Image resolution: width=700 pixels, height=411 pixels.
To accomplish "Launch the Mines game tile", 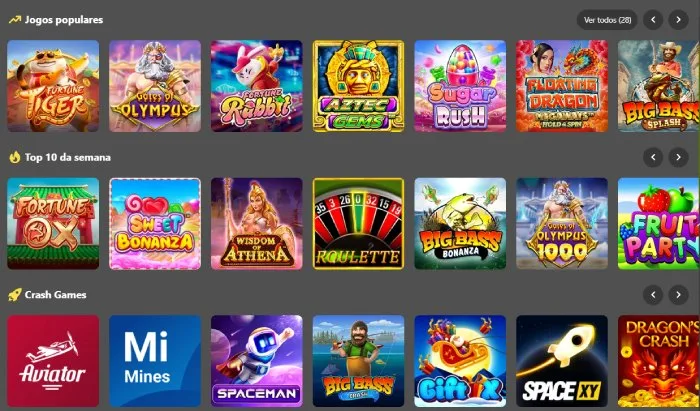I will tap(155, 361).
